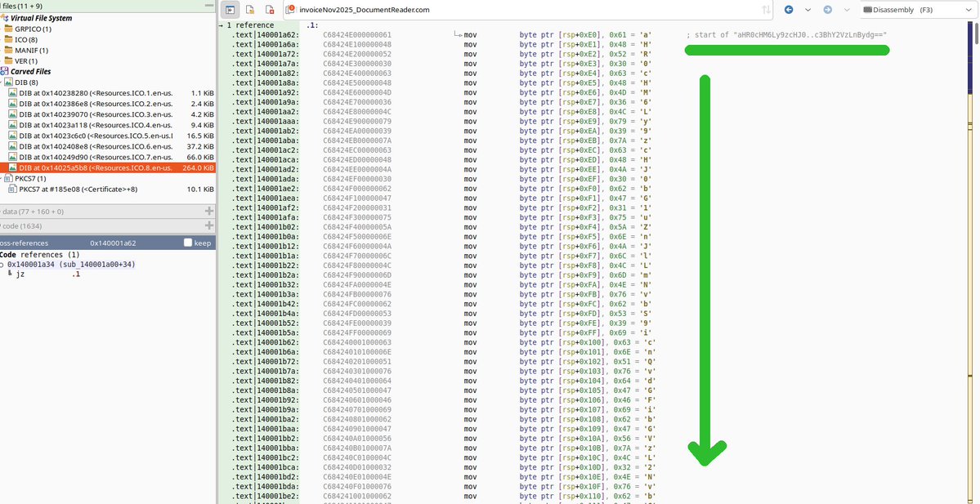Click the Virtual File System icon
The width and height of the screenshot is (980, 504).
pyautogui.click(x=4, y=18)
